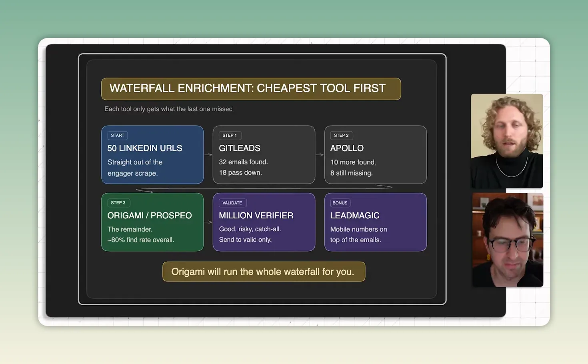Select the line "32 emails found."
The height and width of the screenshot is (364, 588).
[x=243, y=162]
